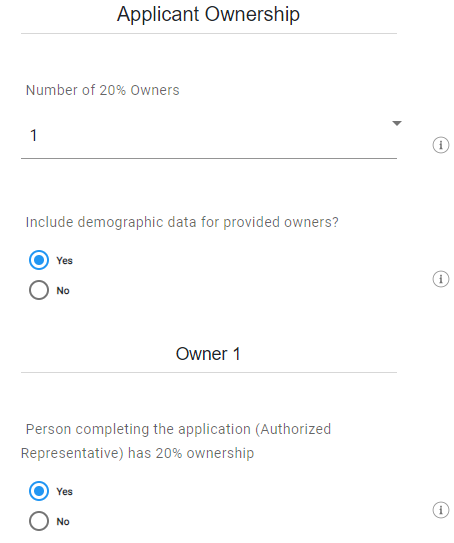
Task: Select Yes radio for including demographic data
Action: (x=39, y=260)
